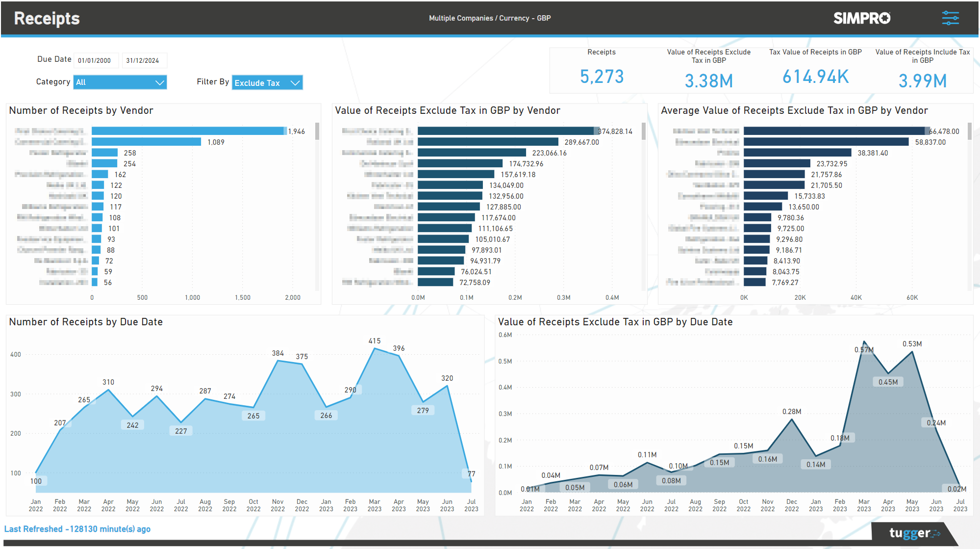The width and height of the screenshot is (980, 549).
Task: Click the Number of Receipts by Due Date title
Action: [x=86, y=322]
